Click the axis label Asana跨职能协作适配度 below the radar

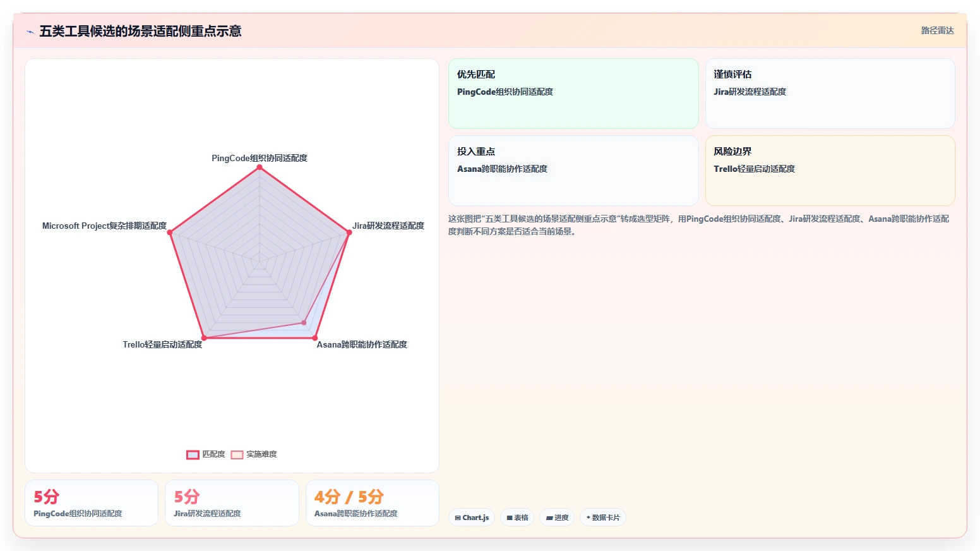[362, 344]
